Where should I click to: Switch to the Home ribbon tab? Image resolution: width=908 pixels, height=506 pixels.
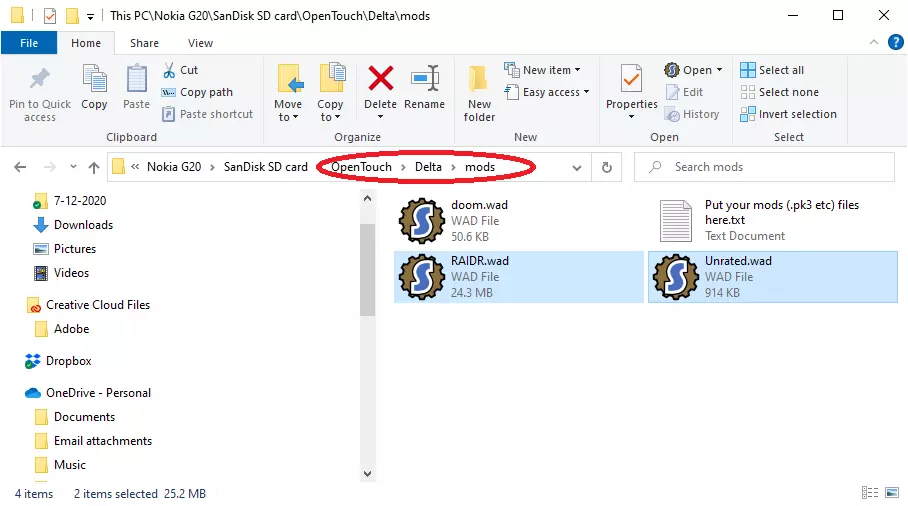coord(86,43)
